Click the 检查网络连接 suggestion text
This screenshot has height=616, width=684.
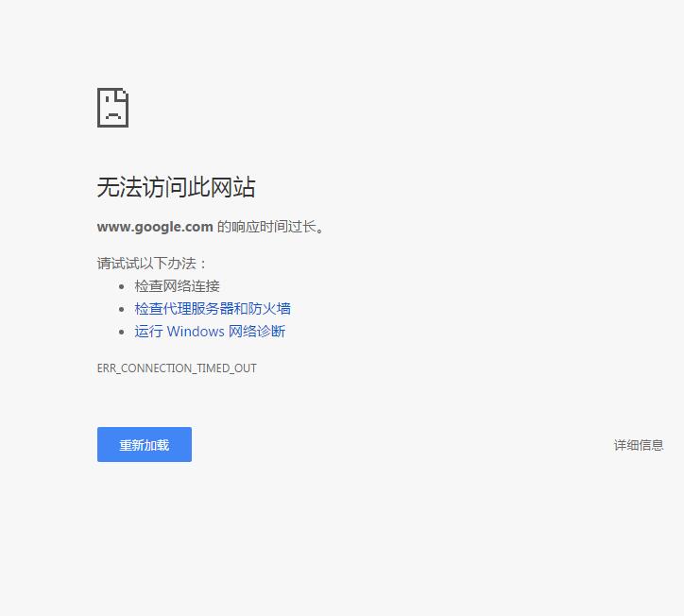[177, 286]
